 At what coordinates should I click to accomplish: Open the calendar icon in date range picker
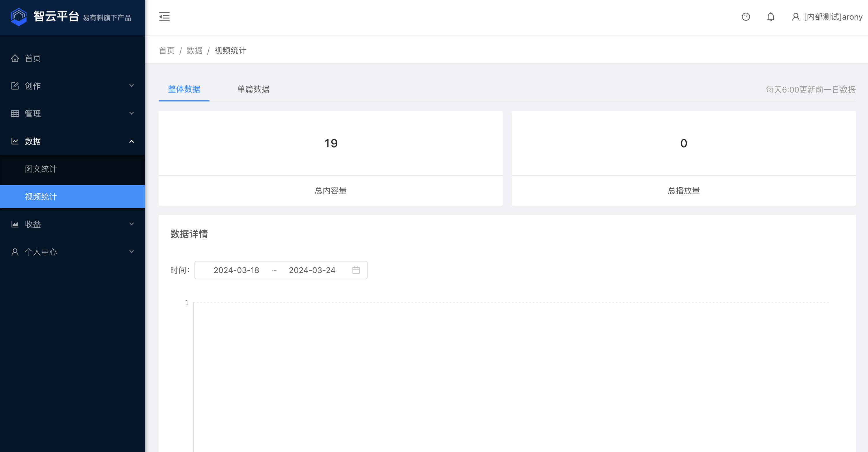click(x=356, y=270)
